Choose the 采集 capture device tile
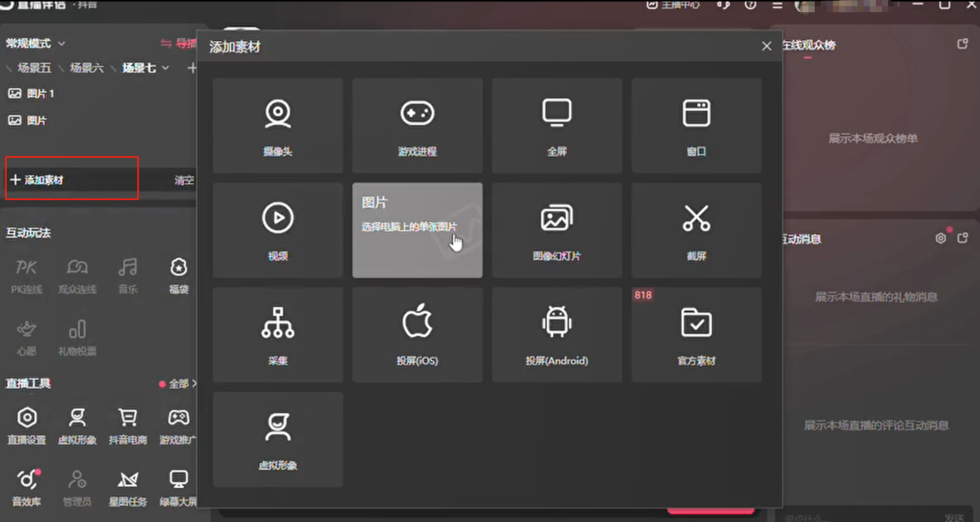This screenshot has width=980, height=522. coord(278,335)
